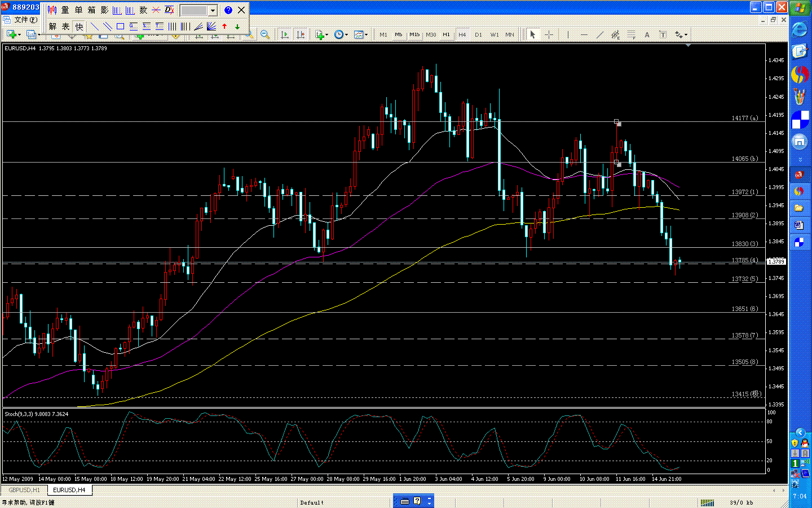Viewport: 812px width, 508px height.
Task: Launch Internet Explorer from side taskbar
Action: (x=800, y=29)
